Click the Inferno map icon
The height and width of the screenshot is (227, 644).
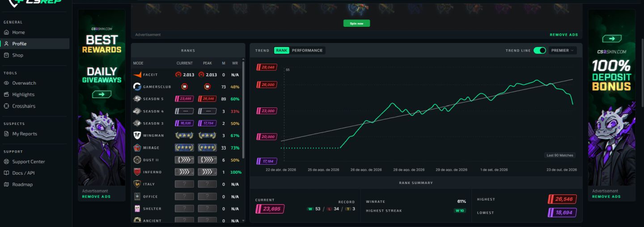click(137, 172)
